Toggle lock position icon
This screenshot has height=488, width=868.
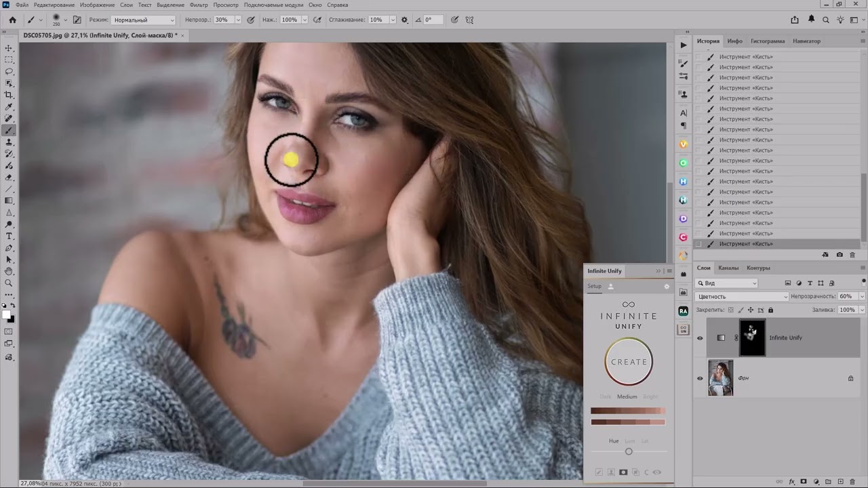point(750,310)
